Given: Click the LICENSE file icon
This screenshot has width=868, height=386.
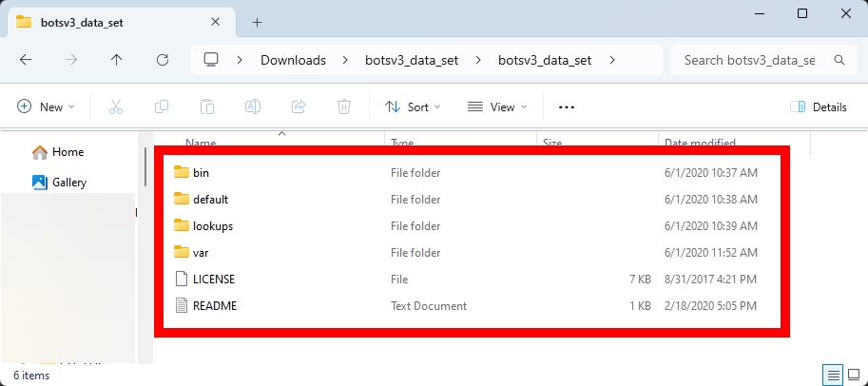Looking at the screenshot, I should 182,279.
